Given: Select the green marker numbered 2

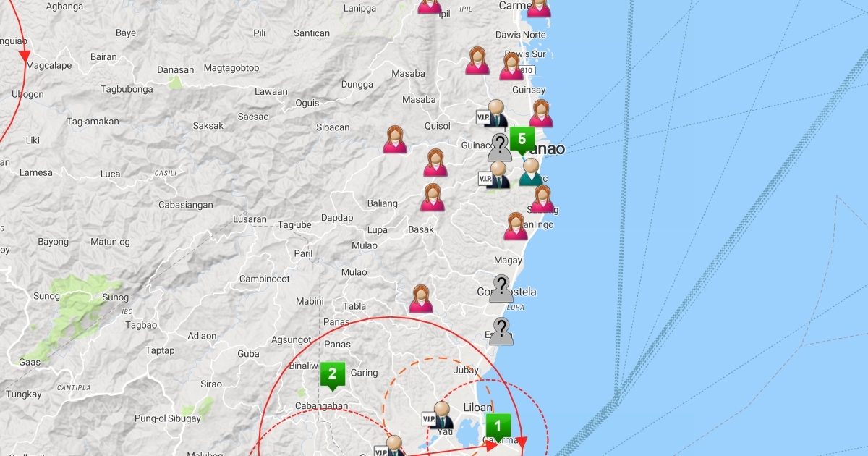Looking at the screenshot, I should (332, 374).
